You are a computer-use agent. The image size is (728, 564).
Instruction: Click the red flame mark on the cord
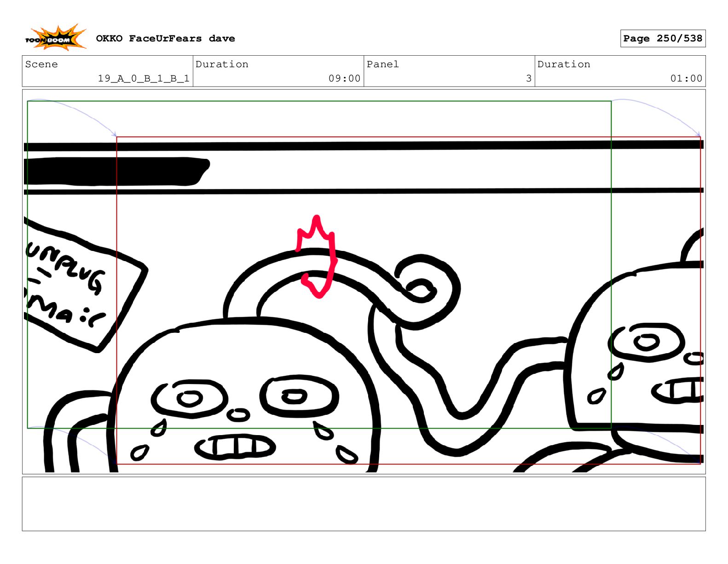tap(318, 256)
